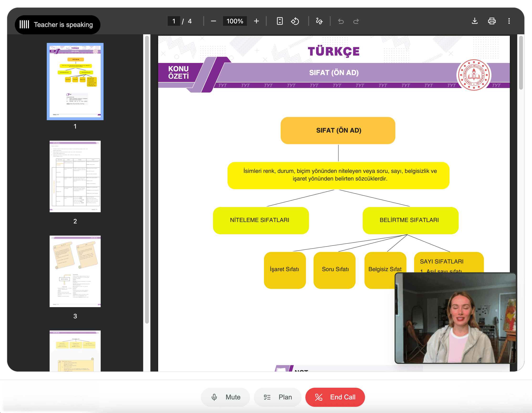Click the zoom in plus icon
Viewport: 532px width, 413px height.
coord(256,21)
